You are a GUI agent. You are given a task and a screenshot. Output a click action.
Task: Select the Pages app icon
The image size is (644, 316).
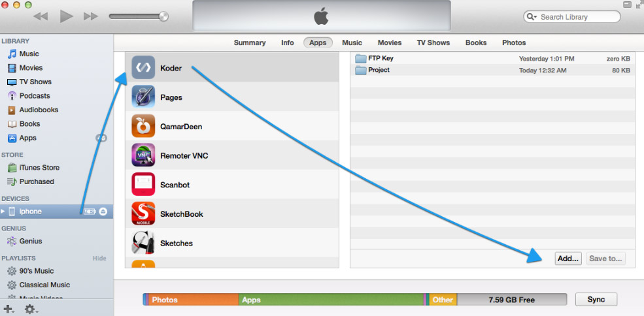coord(143,97)
